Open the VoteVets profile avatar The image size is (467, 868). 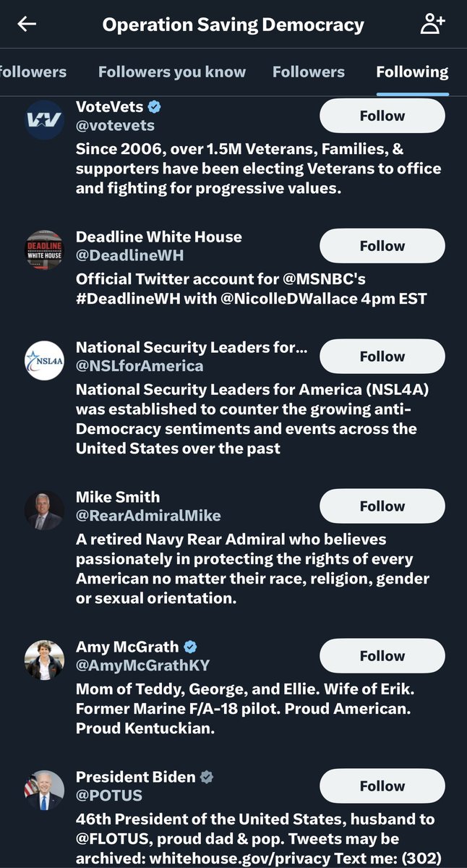click(45, 121)
